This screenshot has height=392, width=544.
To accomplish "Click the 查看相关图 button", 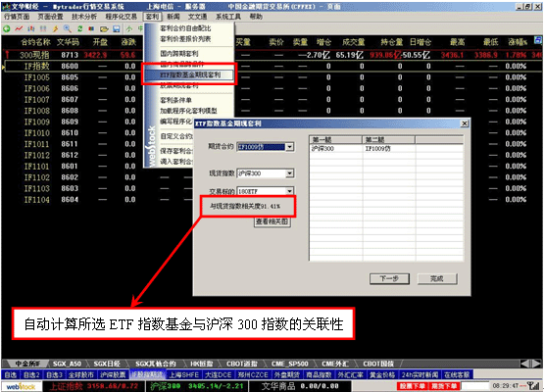I will [x=272, y=221].
